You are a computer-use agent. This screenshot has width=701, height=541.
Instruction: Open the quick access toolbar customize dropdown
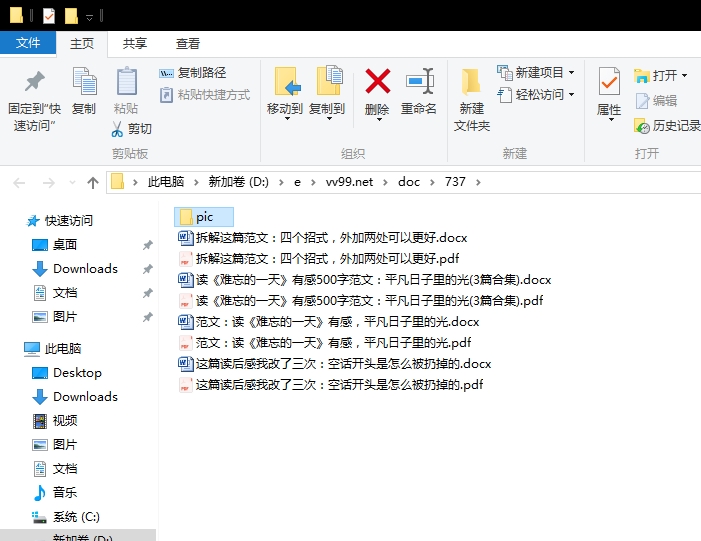(x=89, y=17)
